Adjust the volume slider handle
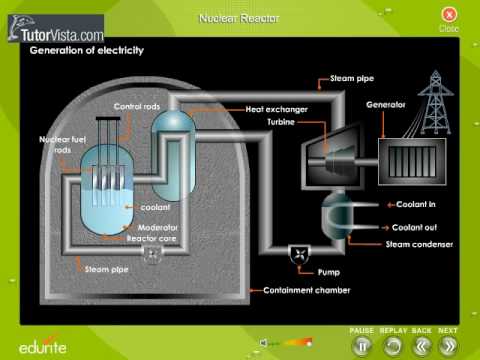This screenshot has width=480, height=360. click(309, 343)
